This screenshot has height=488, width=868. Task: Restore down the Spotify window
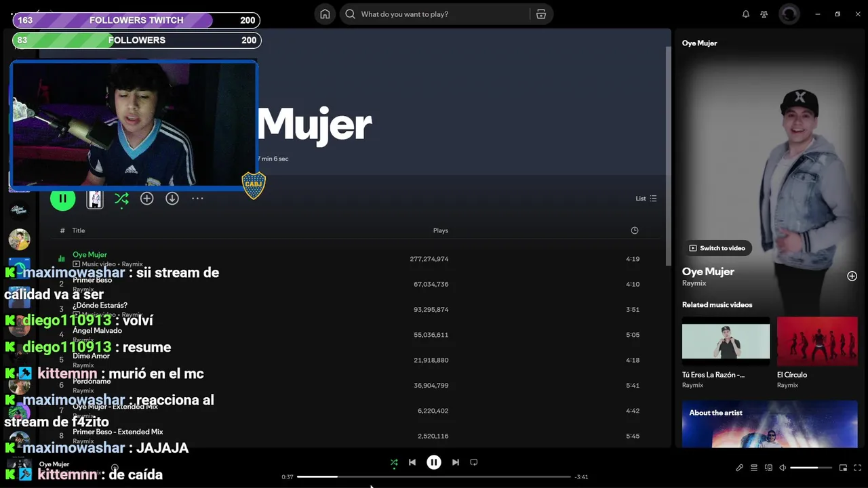click(x=837, y=14)
